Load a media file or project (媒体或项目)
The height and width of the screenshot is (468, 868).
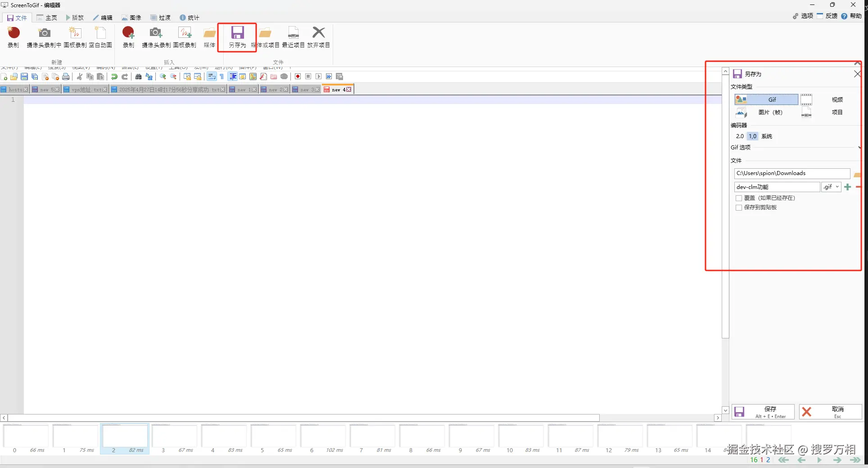pos(265,37)
